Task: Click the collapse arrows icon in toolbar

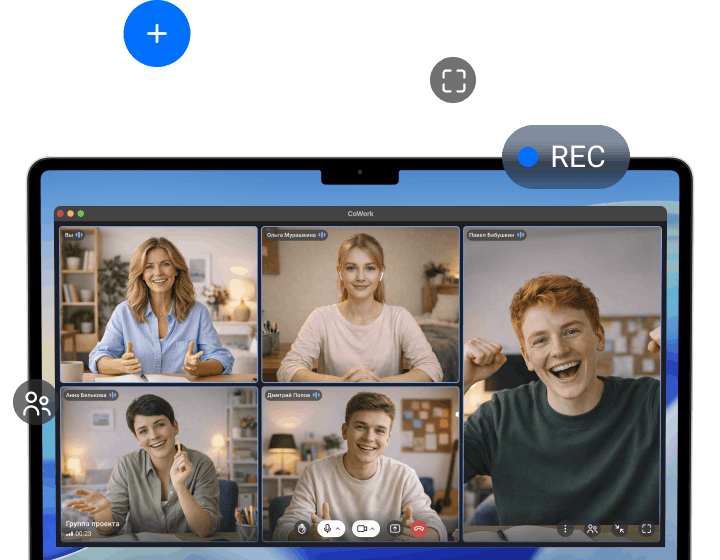Action: [619, 528]
